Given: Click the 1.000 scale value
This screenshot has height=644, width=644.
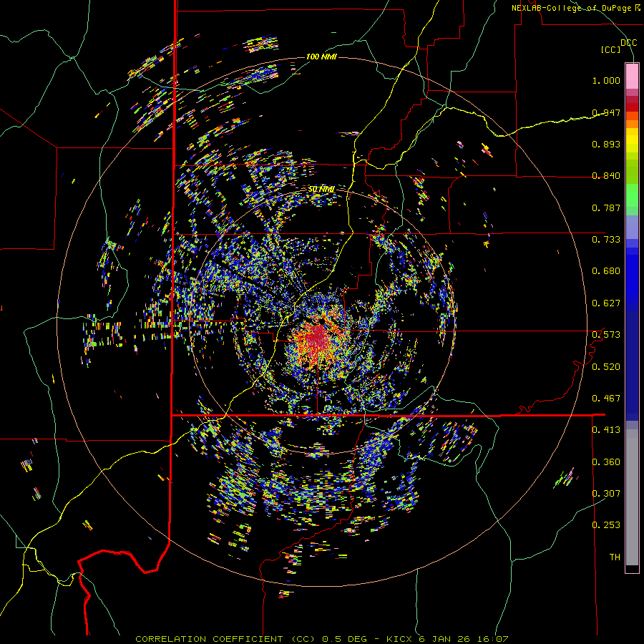Looking at the screenshot, I should 606,80.
